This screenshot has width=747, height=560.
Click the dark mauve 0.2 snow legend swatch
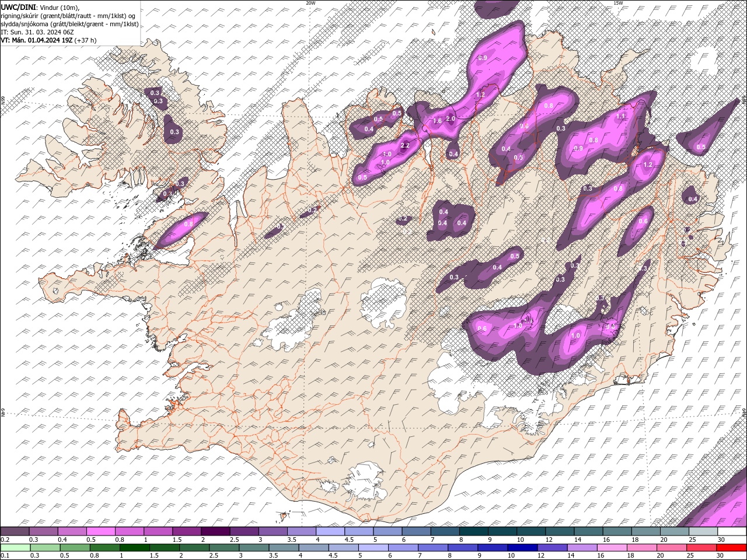pos(15,531)
